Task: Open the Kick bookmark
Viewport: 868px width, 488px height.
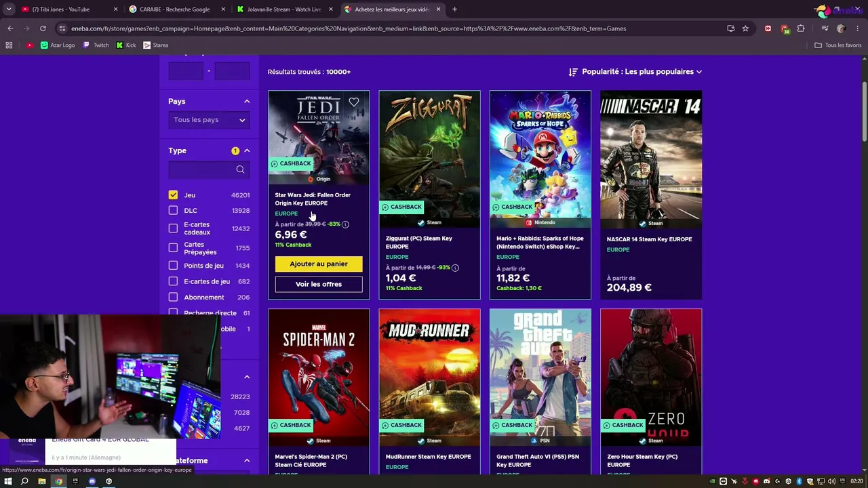Action: pyautogui.click(x=126, y=45)
